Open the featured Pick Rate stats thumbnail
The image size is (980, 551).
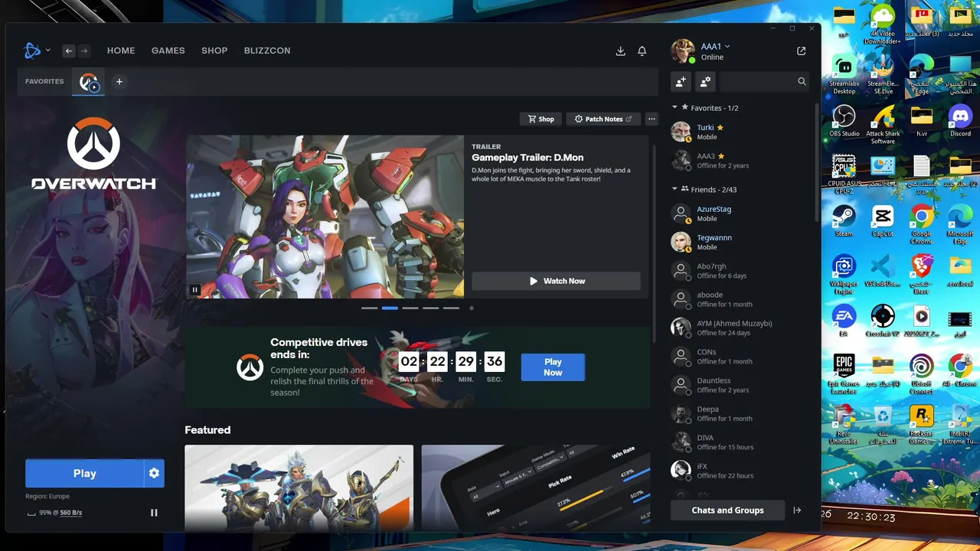click(535, 488)
